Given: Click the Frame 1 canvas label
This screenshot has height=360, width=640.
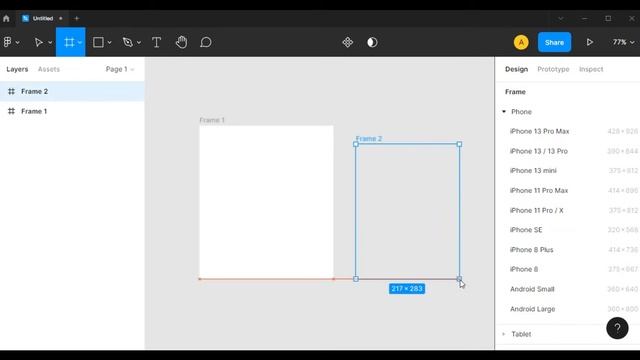Looking at the screenshot, I should point(212,120).
